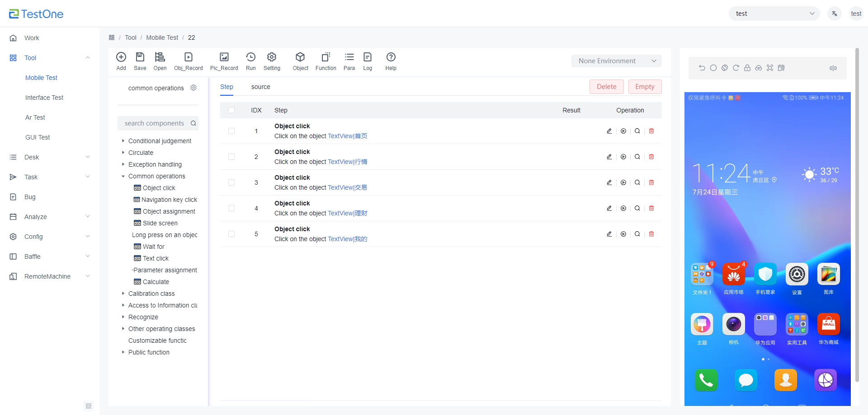Click breadcrumb home grid icon
This screenshot has width=868, height=415.
pos(112,37)
